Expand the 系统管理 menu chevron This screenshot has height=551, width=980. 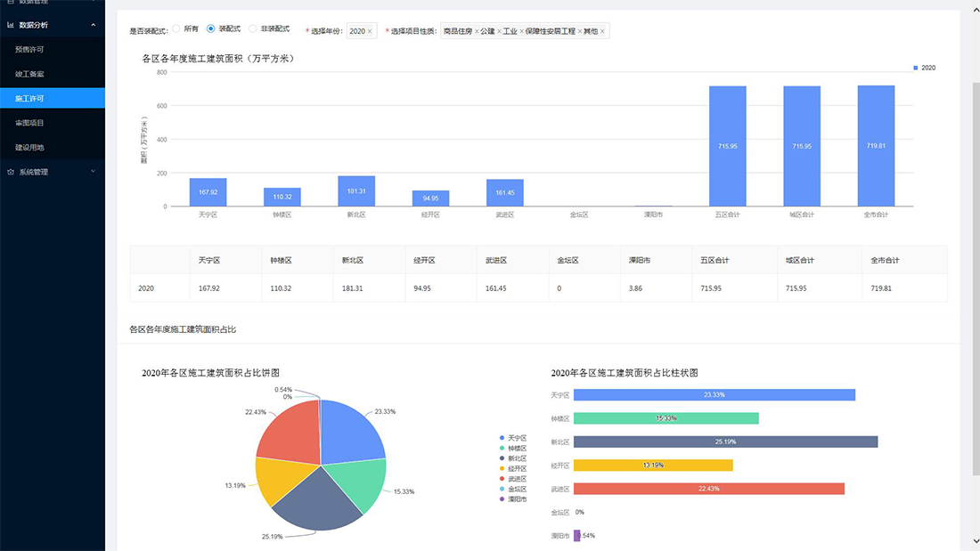coord(94,172)
